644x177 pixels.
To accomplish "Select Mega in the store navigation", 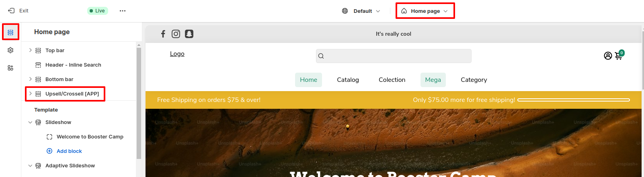I will click(433, 80).
